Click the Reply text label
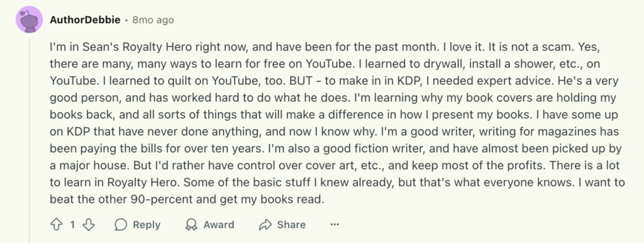The image size is (644, 243). click(147, 225)
